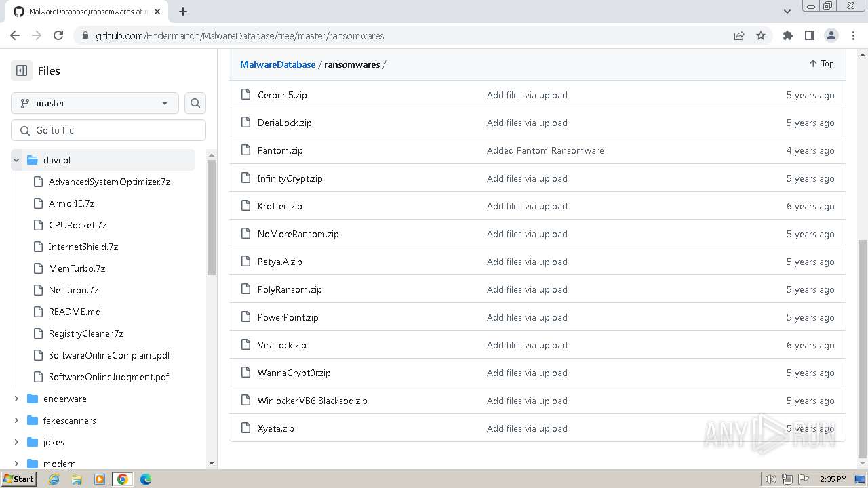Open RegistryCleaner.7z in file tree

pyautogui.click(x=86, y=333)
